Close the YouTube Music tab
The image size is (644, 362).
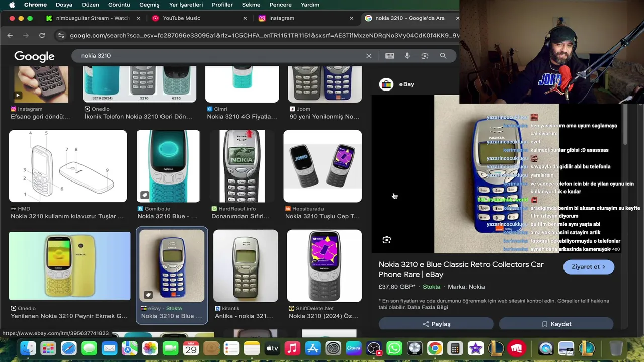coord(245,18)
